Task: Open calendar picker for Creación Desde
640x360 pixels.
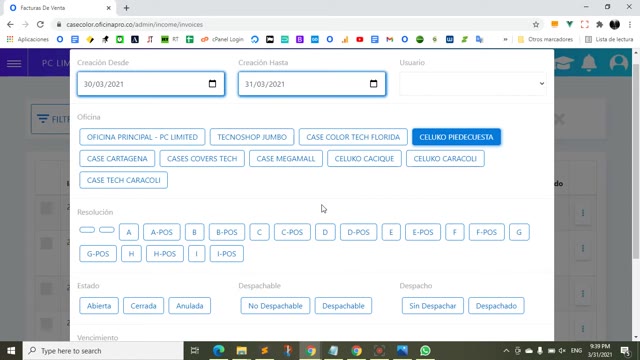Action: 212,84
